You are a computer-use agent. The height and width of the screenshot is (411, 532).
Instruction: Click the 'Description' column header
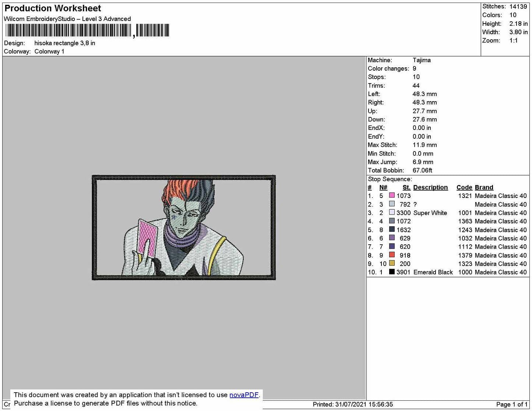pyautogui.click(x=430, y=187)
